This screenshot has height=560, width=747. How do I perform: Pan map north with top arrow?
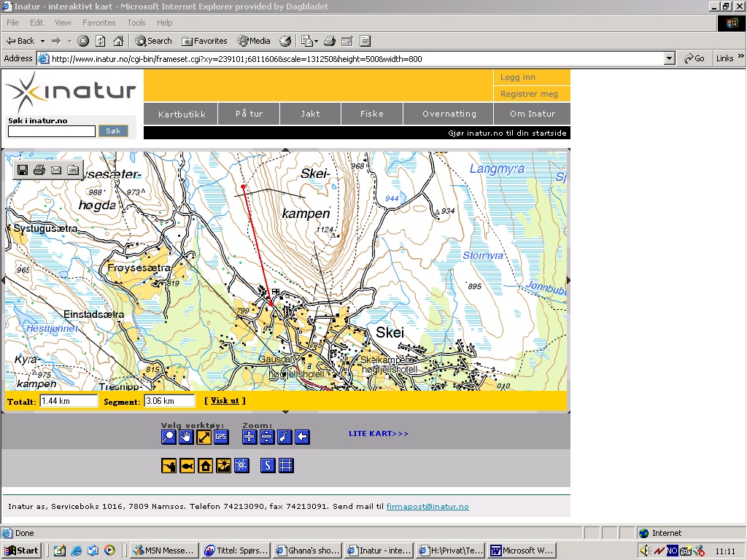pos(286,150)
